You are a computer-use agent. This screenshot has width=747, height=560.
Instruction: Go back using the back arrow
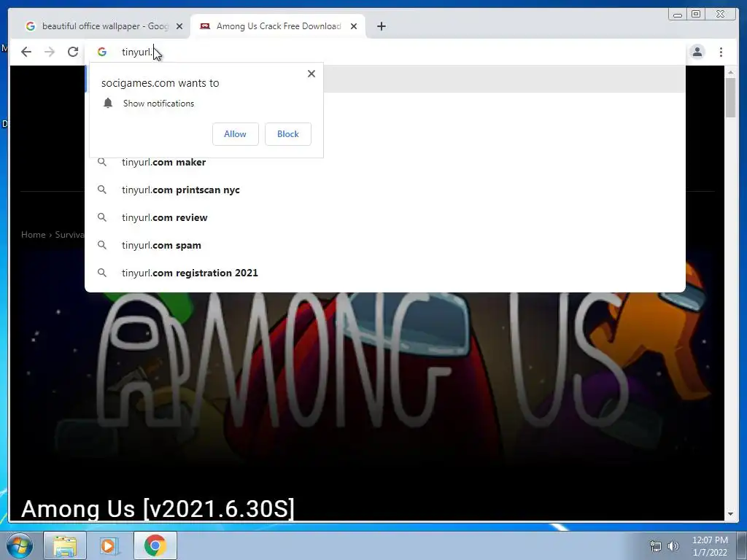(x=26, y=52)
